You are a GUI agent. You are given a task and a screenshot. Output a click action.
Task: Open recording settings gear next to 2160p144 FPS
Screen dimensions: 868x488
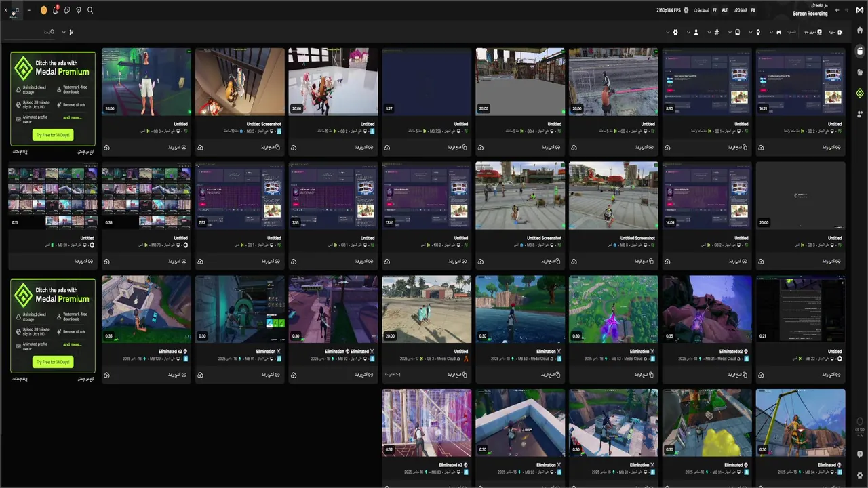point(686,10)
